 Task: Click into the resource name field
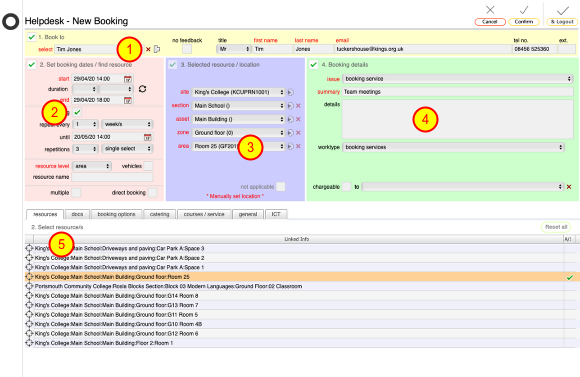[x=112, y=177]
